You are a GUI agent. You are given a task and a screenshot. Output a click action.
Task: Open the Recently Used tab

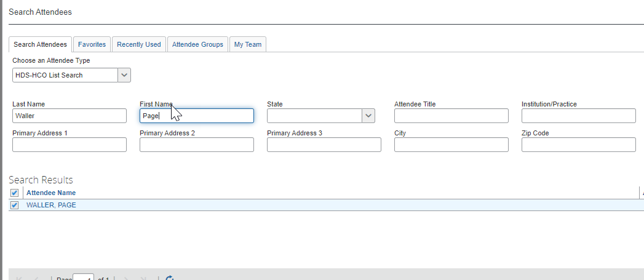pyautogui.click(x=138, y=44)
